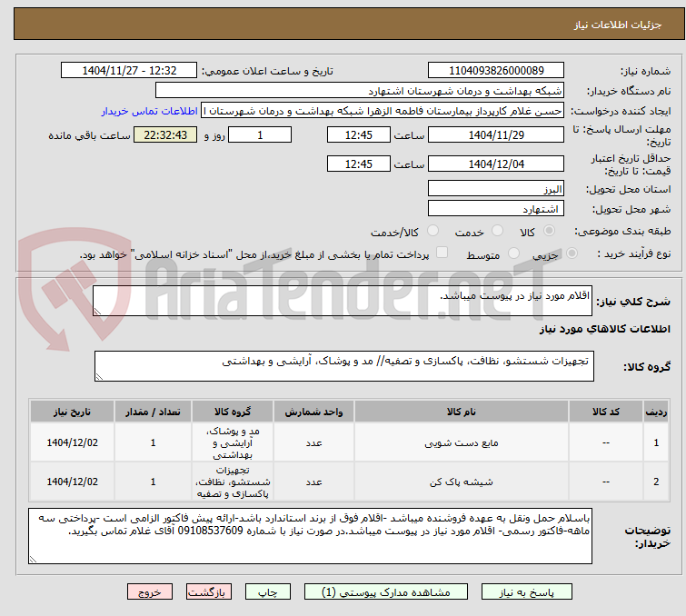Select the متوسط purchase type radio
The width and height of the screenshot is (686, 616).
click(x=513, y=253)
